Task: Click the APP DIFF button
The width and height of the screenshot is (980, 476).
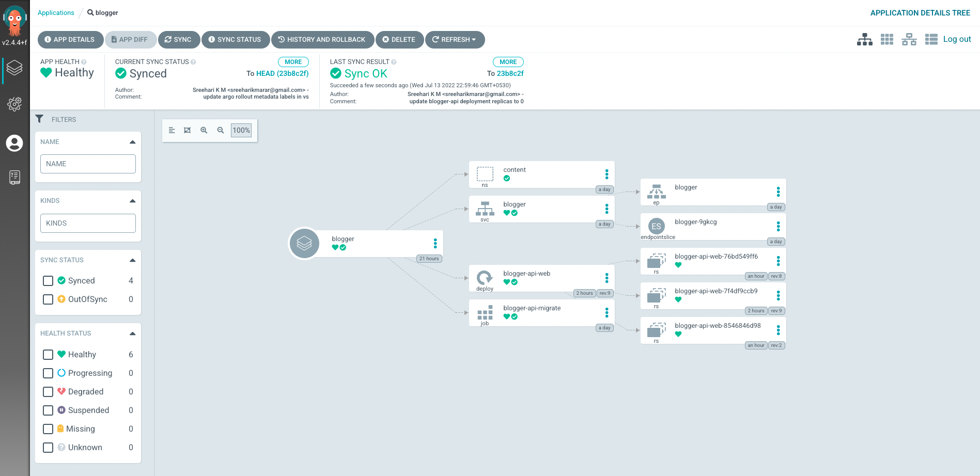Action: pyautogui.click(x=130, y=40)
